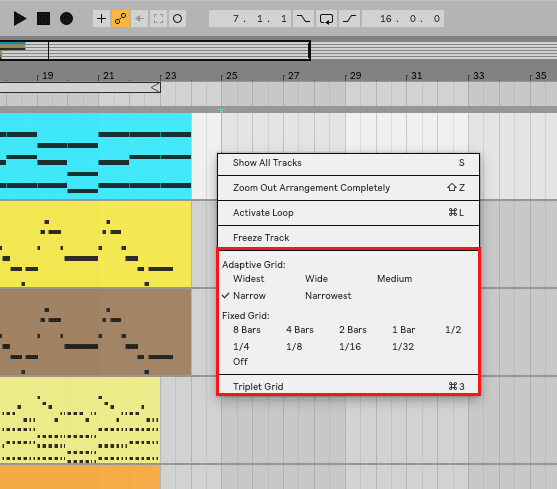Click the Stop button in transport

[x=43, y=18]
